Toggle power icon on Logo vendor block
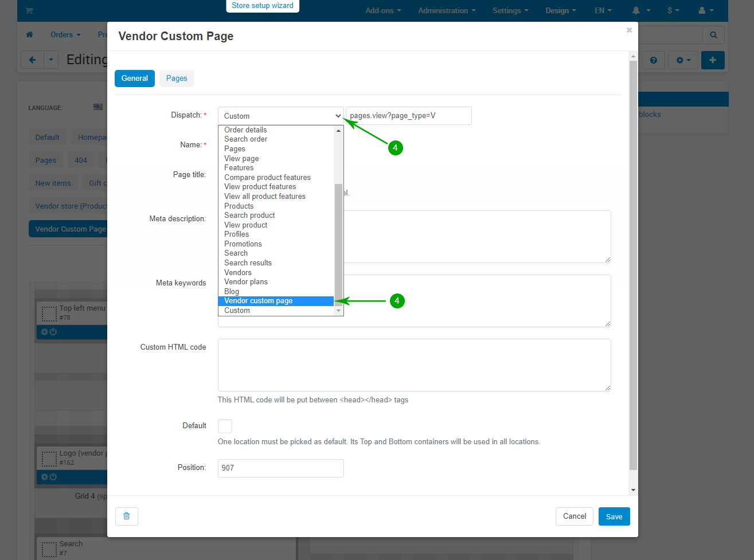 point(53,477)
